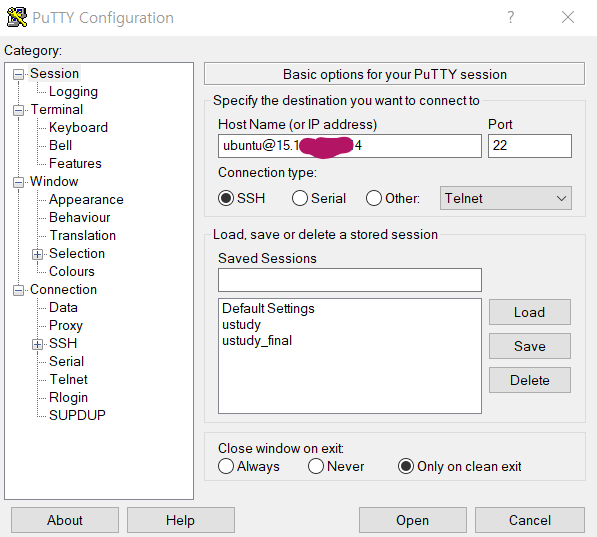Click the Load button
This screenshot has width=597, height=537.
coord(530,312)
